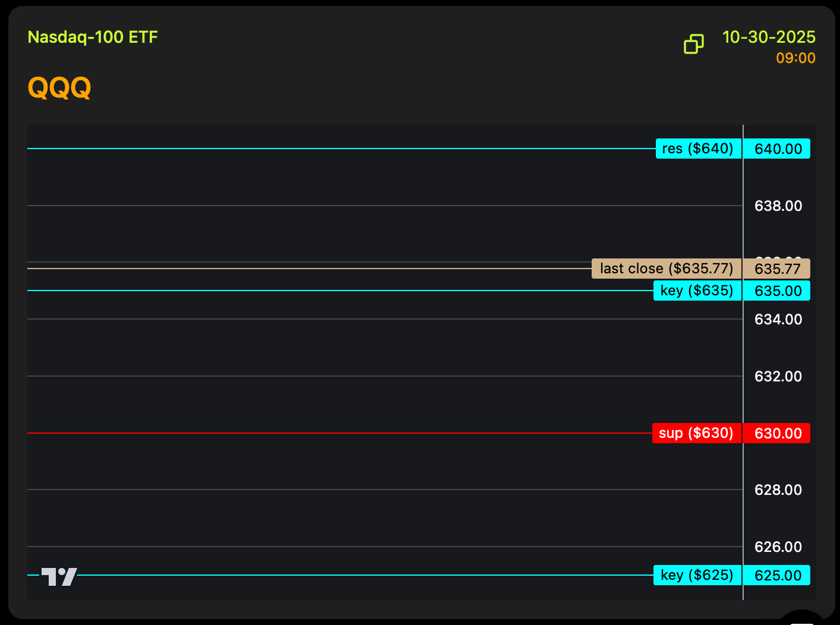Click the copy icon beside the date

693,44
